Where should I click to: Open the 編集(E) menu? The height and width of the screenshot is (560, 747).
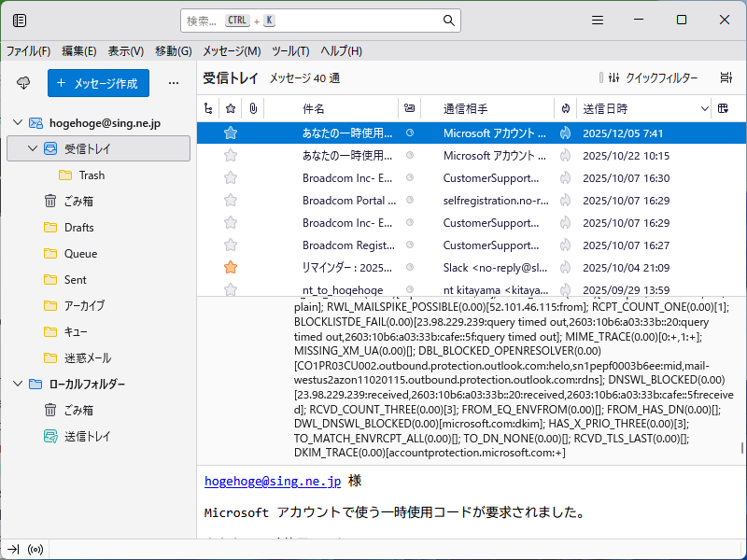point(79,51)
